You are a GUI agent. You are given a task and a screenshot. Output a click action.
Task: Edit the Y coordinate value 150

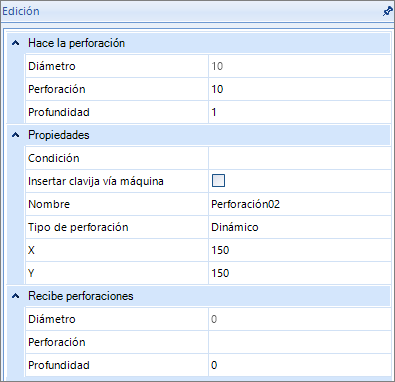(300, 273)
